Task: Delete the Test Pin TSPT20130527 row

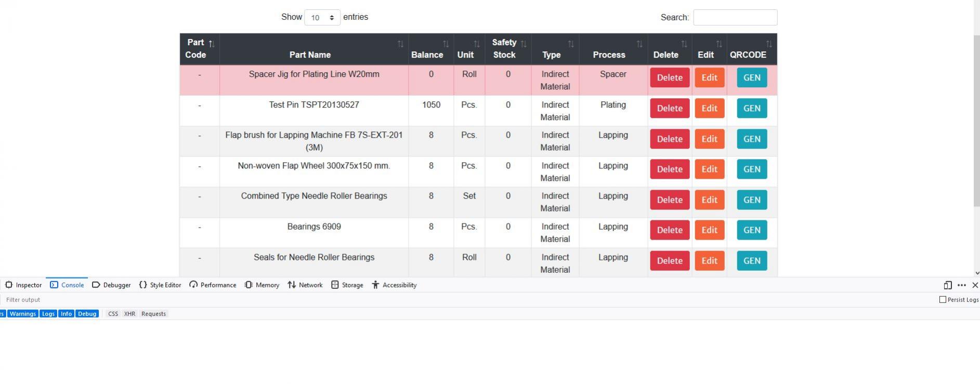Action: 670,109
